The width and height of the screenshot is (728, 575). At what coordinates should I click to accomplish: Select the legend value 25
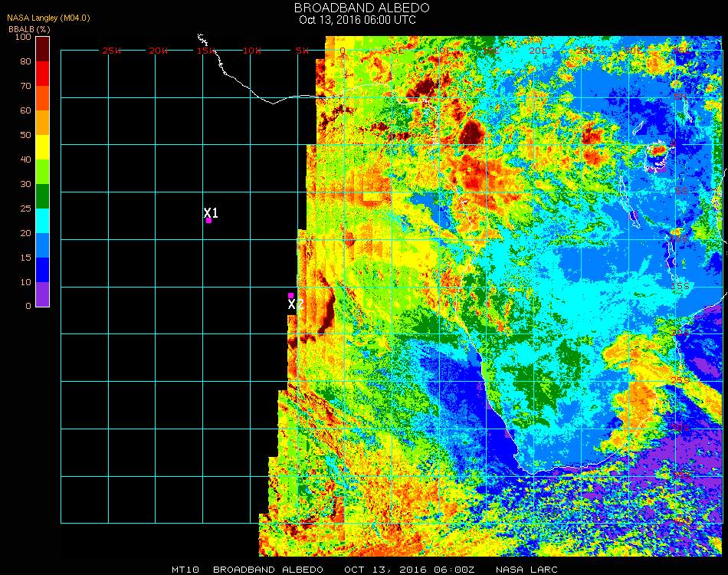click(x=25, y=209)
